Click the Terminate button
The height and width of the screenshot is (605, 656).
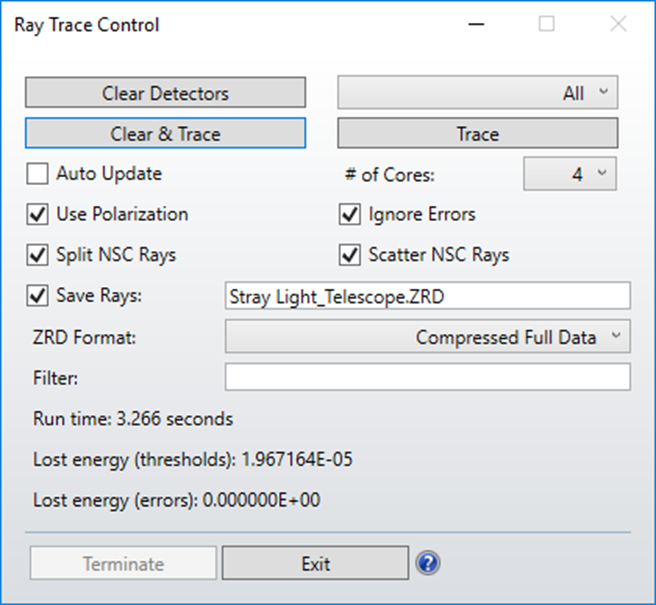point(123,564)
